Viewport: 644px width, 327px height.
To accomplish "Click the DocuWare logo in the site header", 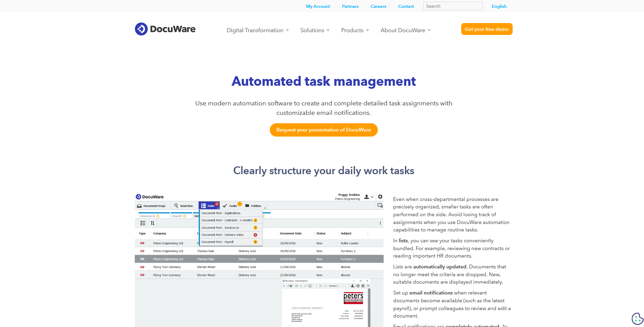I will (165, 29).
